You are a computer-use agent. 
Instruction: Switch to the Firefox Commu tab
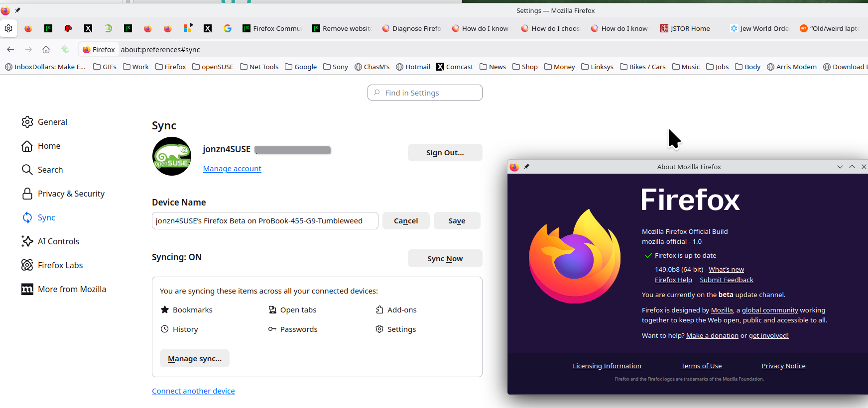tap(272, 28)
